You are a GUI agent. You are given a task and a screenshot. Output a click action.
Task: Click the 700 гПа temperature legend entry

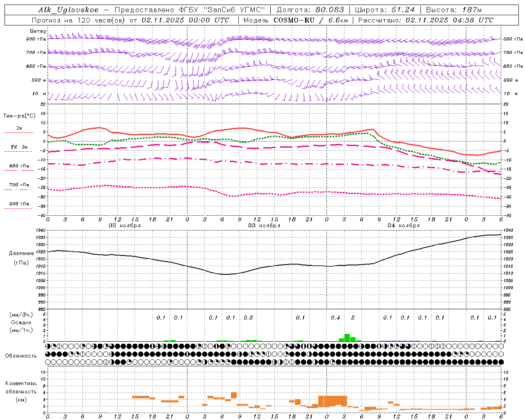pos(19,185)
